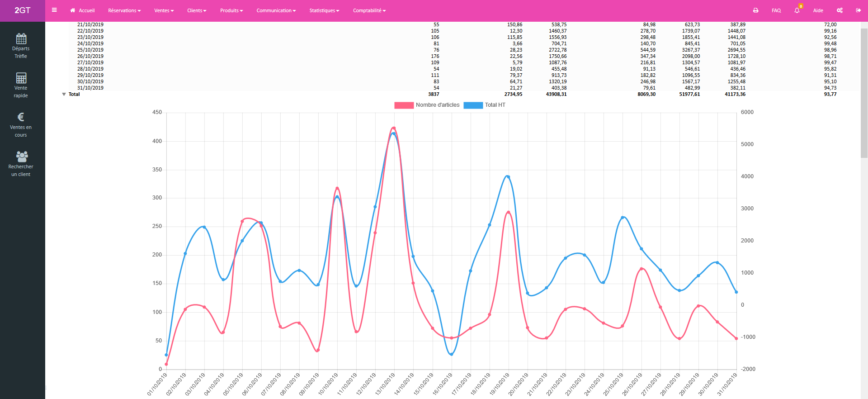This screenshot has height=399, width=868.
Task: Open the settings gears icon
Action: coord(840,10)
